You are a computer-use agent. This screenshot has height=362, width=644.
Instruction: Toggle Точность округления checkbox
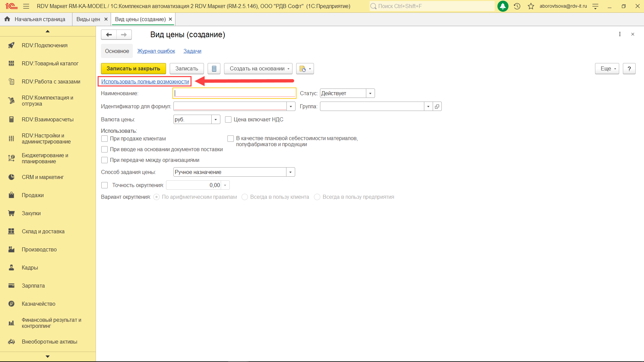pos(105,185)
